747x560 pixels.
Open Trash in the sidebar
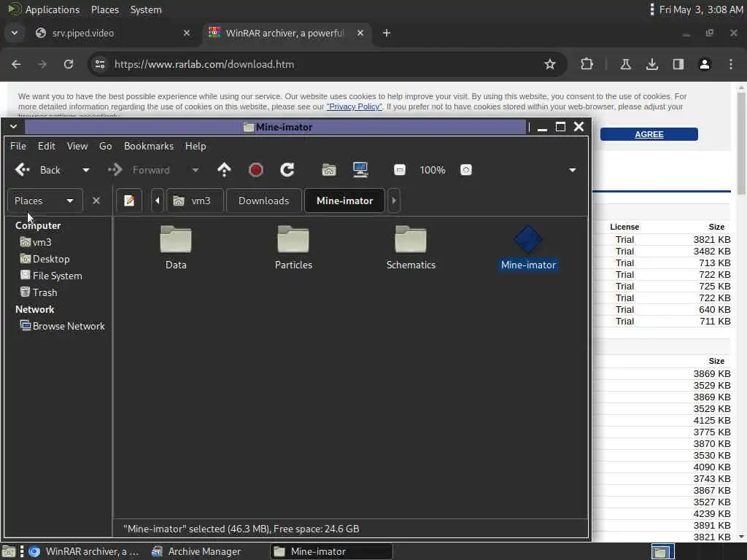(39, 292)
